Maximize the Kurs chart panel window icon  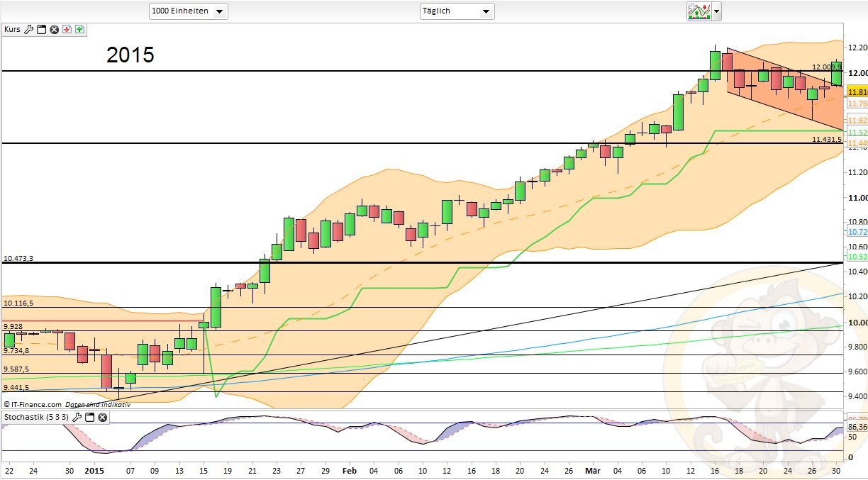[x=41, y=30]
